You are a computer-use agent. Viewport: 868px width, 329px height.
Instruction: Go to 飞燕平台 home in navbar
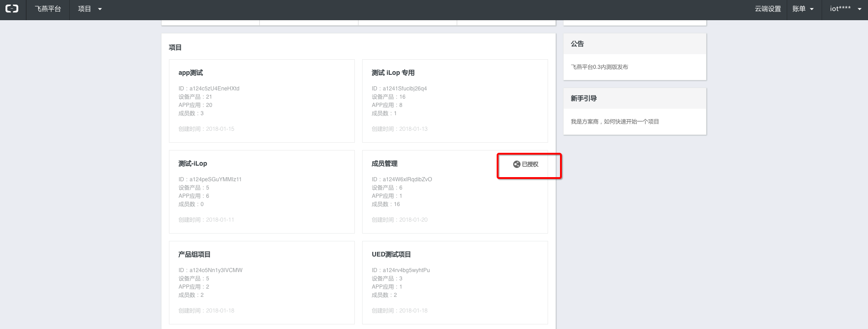48,9
